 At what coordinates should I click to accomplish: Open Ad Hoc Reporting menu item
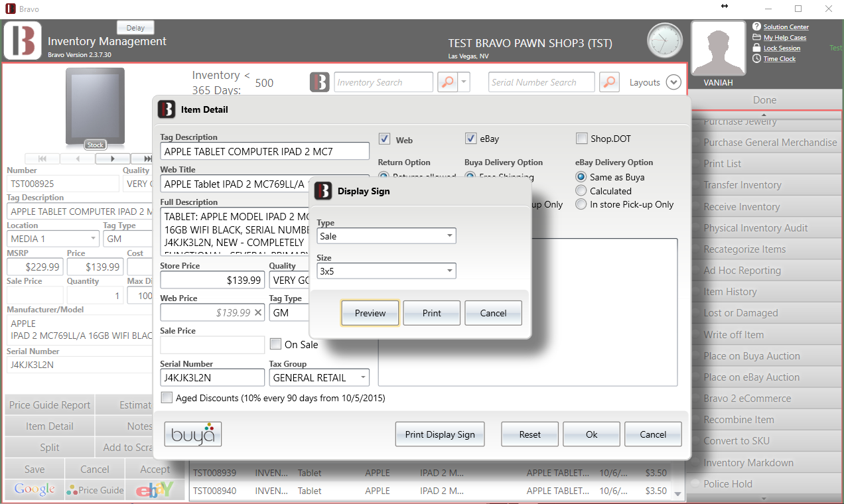point(766,271)
